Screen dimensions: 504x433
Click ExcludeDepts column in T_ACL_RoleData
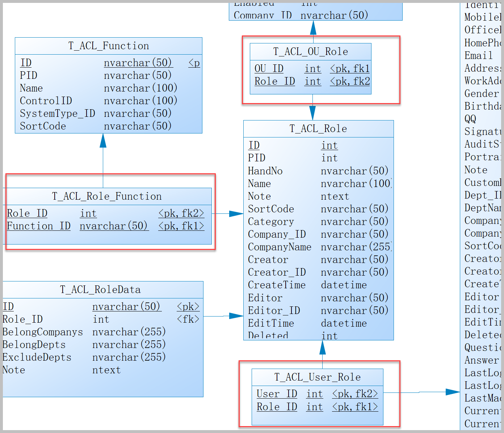37,357
